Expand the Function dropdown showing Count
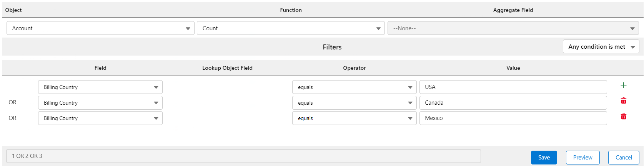This screenshot has height=166, width=644. coord(291,28)
